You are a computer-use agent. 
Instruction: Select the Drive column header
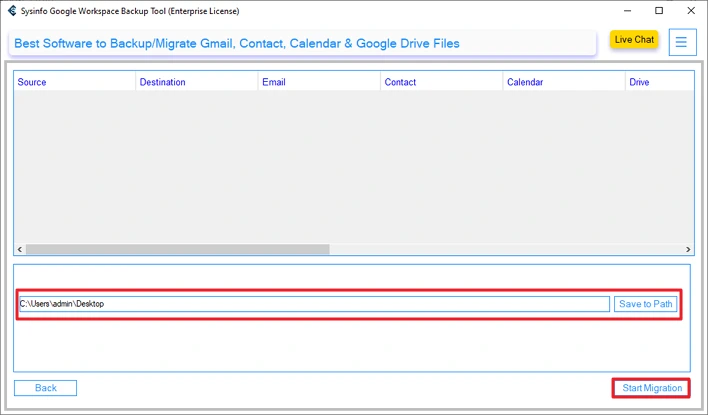coord(660,82)
